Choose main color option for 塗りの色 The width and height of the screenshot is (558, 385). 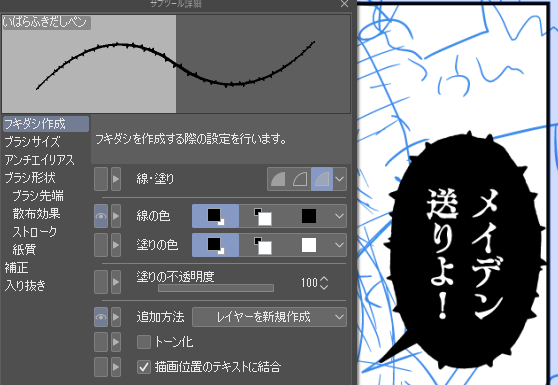coord(215,245)
